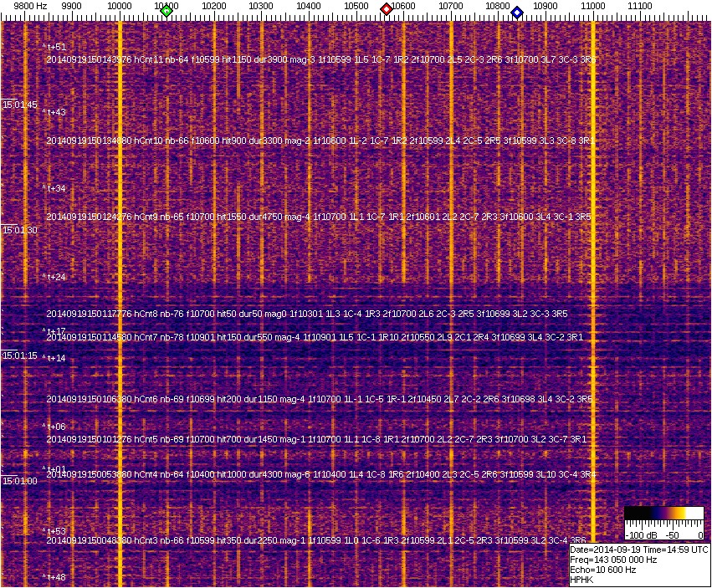Image resolution: width=712 pixels, height=588 pixels.
Task: Click the 11000 frequency axis label
Action: coord(593,6)
